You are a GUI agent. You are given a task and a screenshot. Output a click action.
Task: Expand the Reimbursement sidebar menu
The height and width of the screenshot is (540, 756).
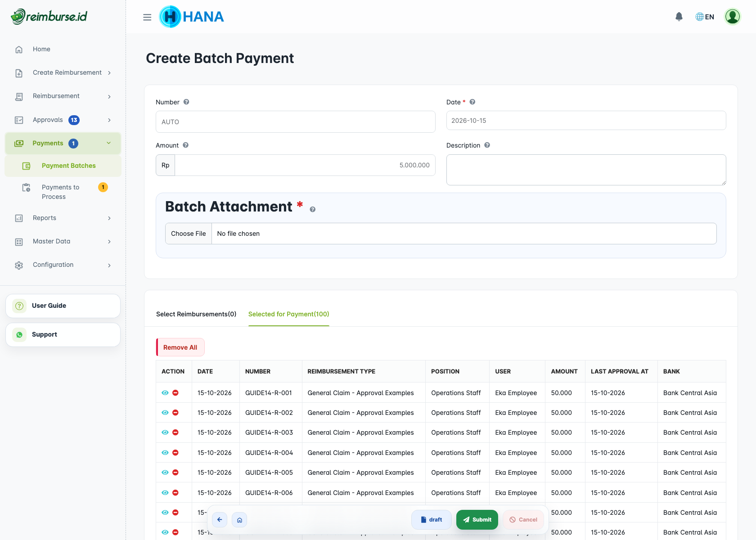tap(63, 96)
